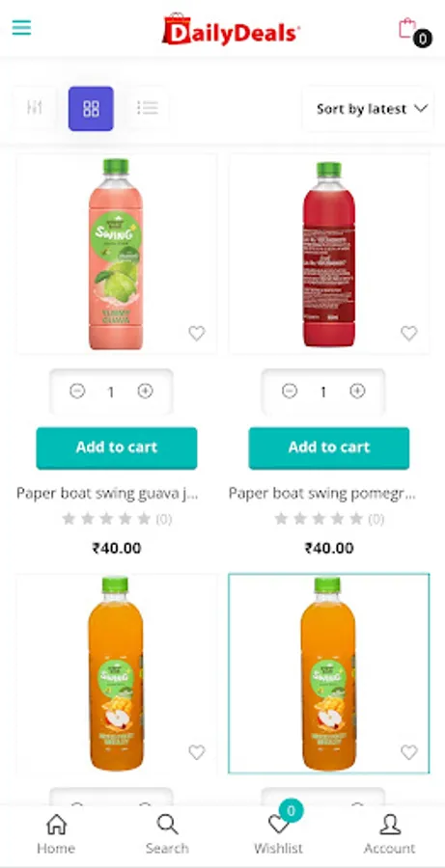Switch to grid view layout
The width and height of the screenshot is (445, 868).
91,108
